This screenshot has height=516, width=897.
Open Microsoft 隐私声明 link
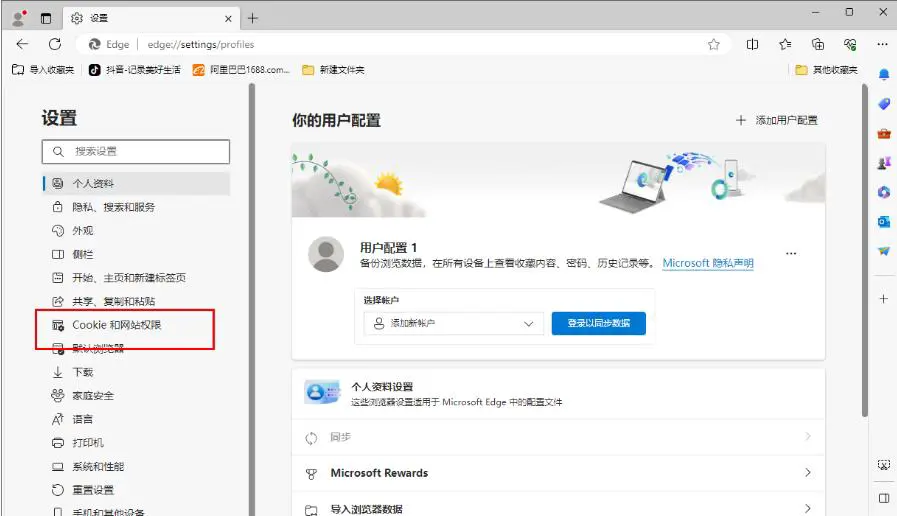[x=708, y=263]
